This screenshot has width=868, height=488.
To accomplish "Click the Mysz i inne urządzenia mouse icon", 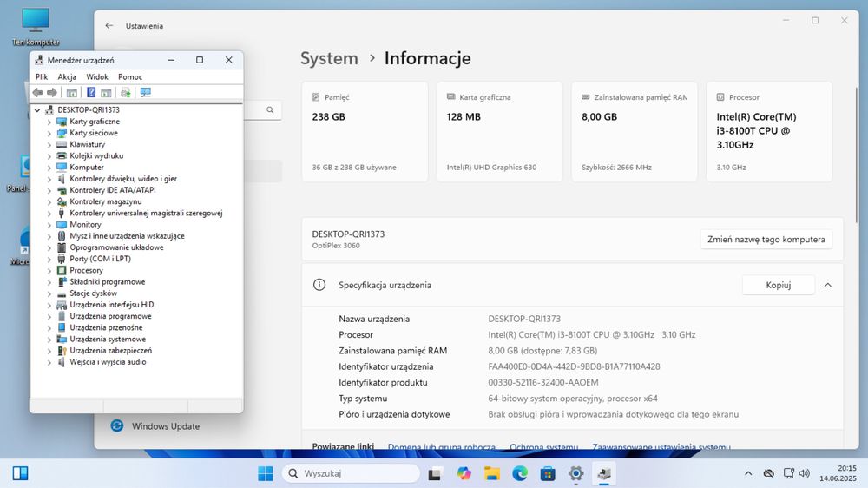I will point(62,236).
